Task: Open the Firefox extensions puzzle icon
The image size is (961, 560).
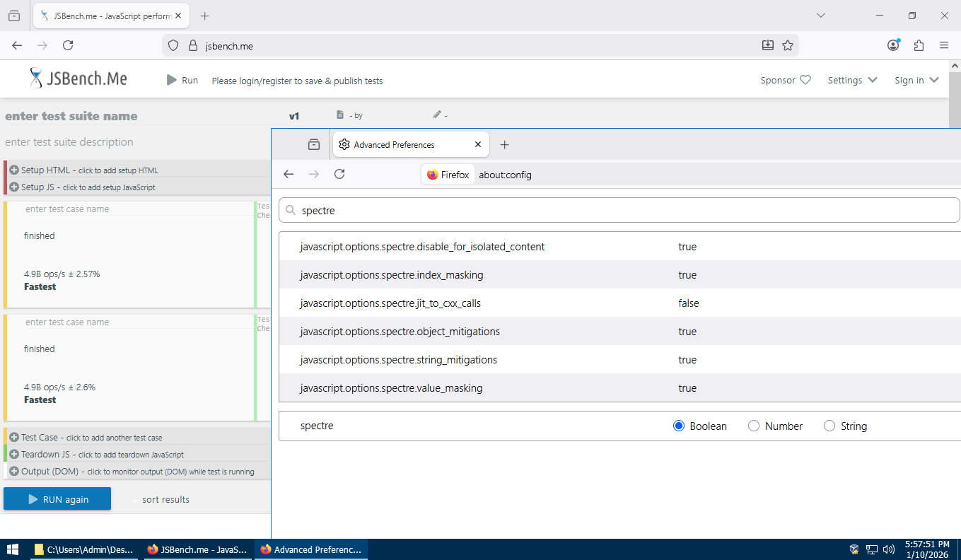Action: click(919, 45)
